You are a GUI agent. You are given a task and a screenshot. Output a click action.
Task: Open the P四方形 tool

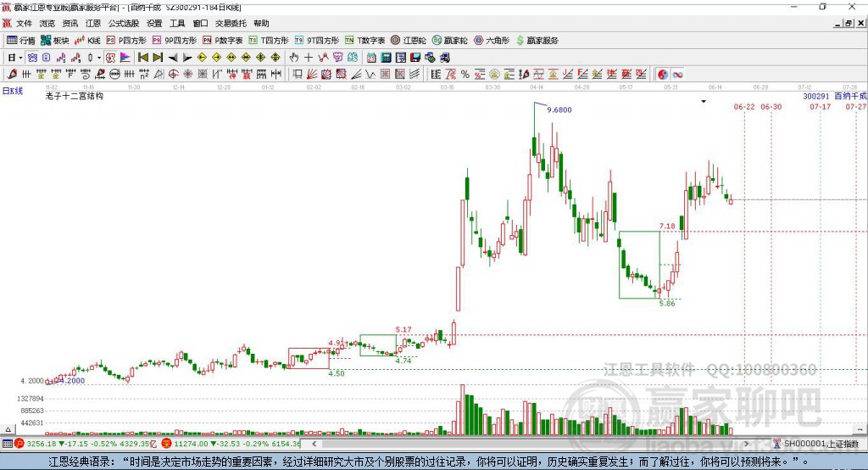125,41
